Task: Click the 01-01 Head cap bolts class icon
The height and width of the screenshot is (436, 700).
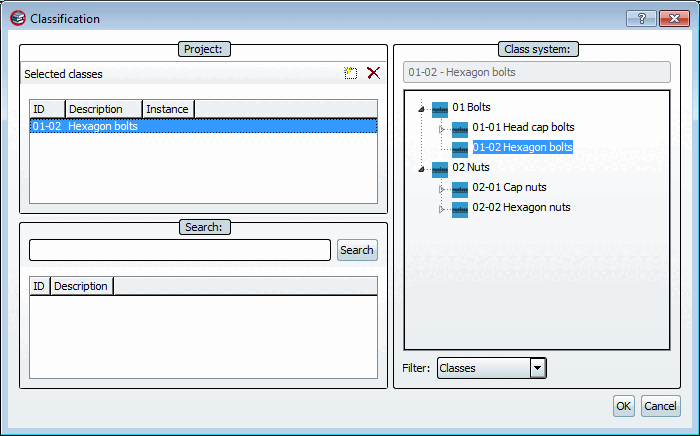Action: click(x=460, y=129)
